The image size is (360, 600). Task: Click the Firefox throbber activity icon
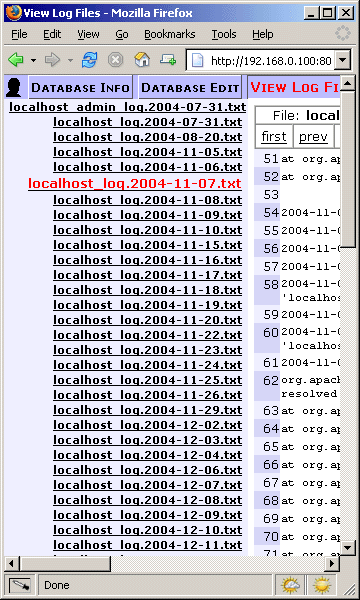pos(343,33)
